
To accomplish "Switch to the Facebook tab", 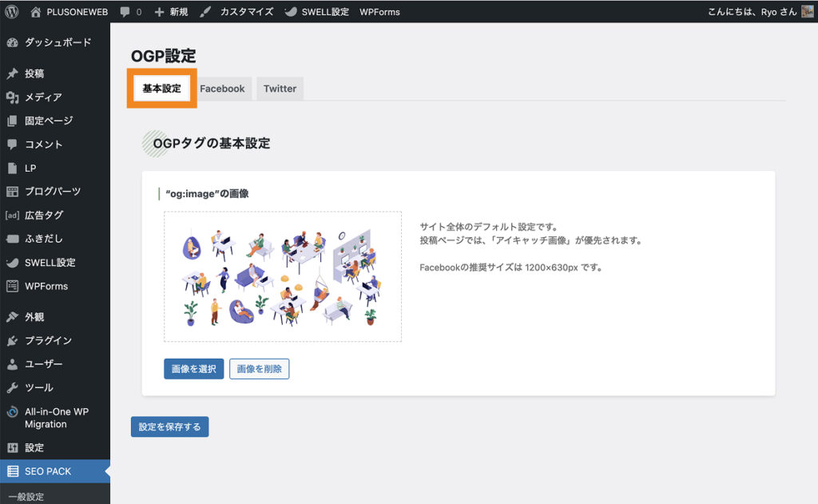I will point(222,89).
